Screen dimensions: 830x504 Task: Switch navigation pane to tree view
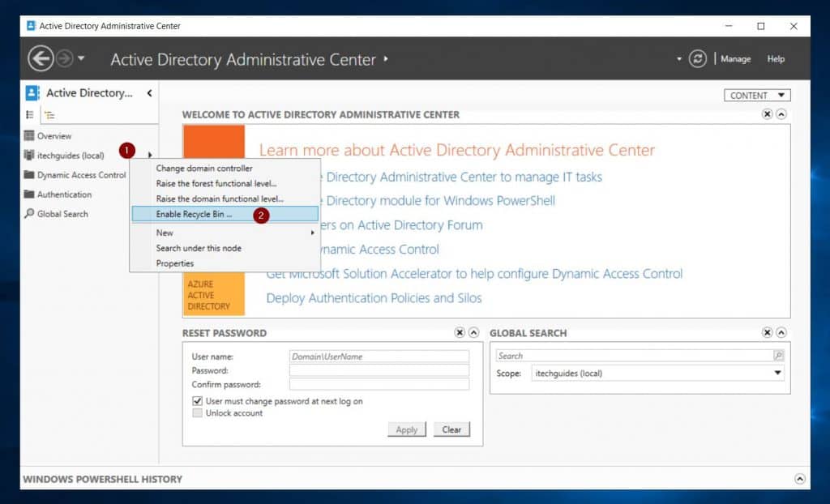(x=49, y=114)
